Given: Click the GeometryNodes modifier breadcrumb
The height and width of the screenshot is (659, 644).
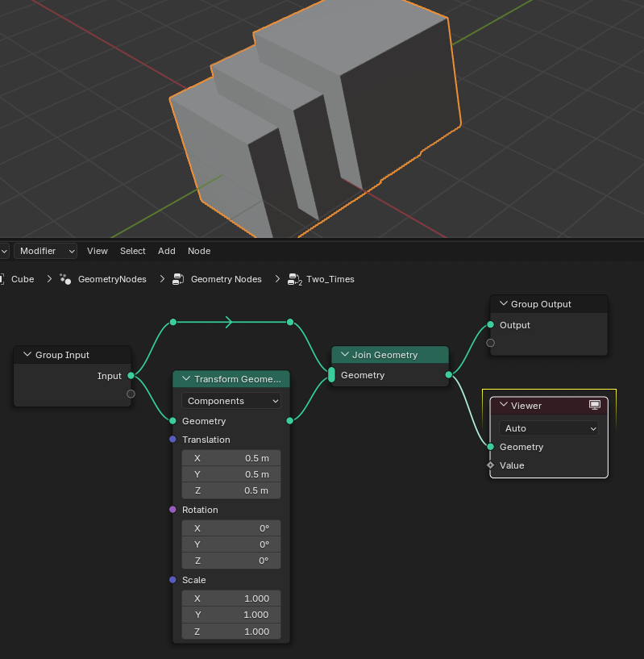Looking at the screenshot, I should coord(112,279).
